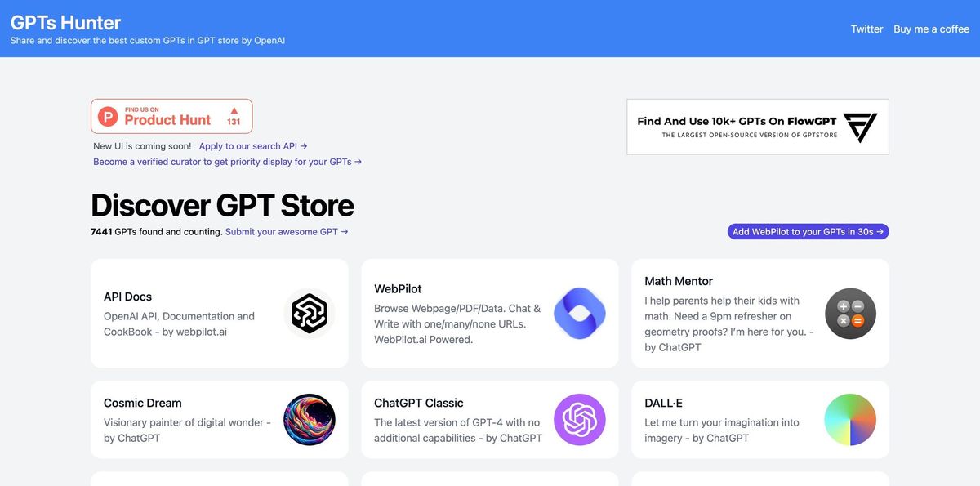This screenshot has height=486, width=980.
Task: Click the Cosmic Dream visionary painter description
Action: [x=187, y=430]
